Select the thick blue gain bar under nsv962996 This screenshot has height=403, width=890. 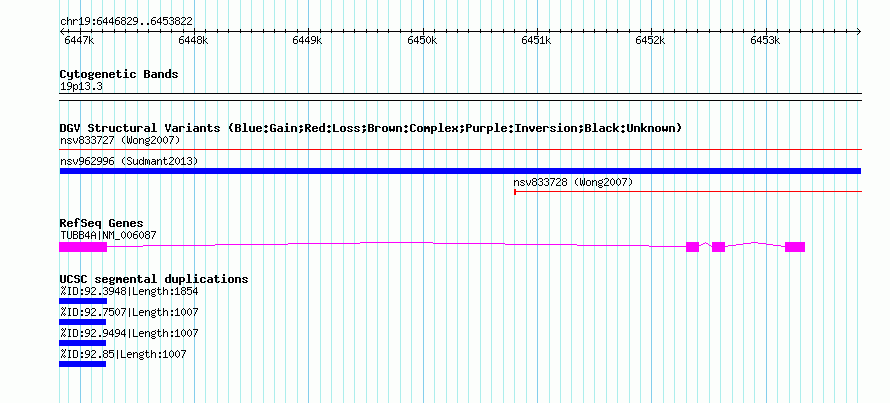[x=460, y=171]
